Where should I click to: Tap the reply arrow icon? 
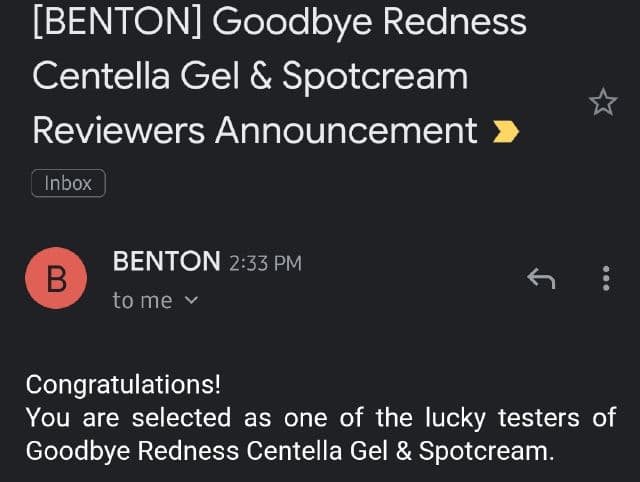tap(541, 279)
